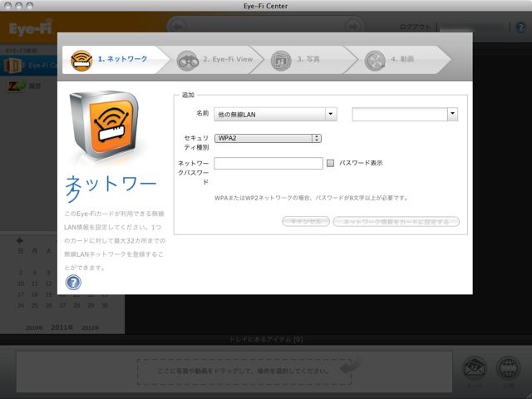
Task: Click the binoculars Eye-Fi View icon
Action: point(188,61)
